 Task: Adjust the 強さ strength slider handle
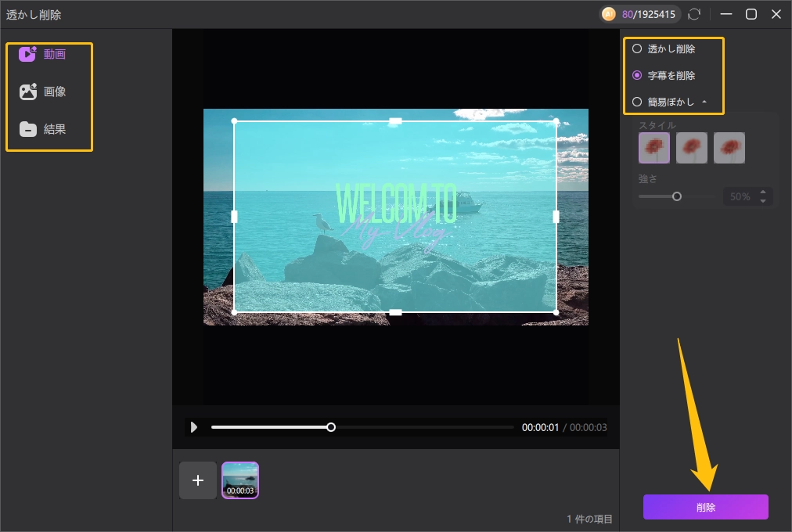pos(677,196)
